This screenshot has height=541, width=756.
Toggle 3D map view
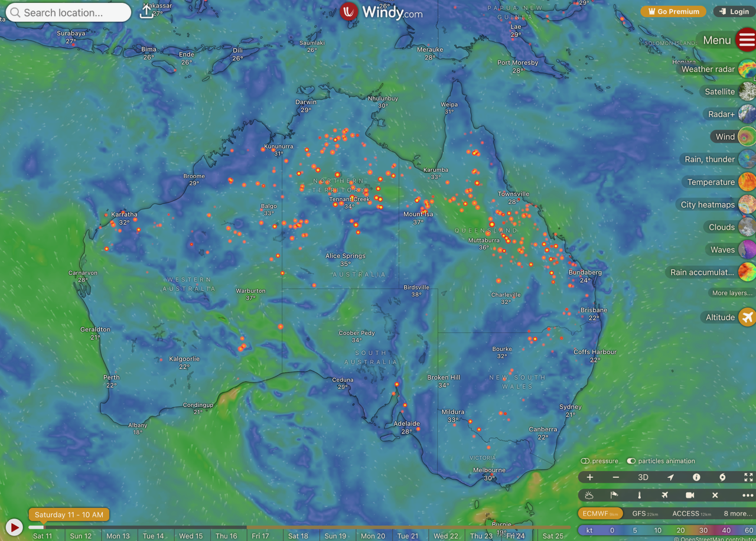tap(643, 477)
